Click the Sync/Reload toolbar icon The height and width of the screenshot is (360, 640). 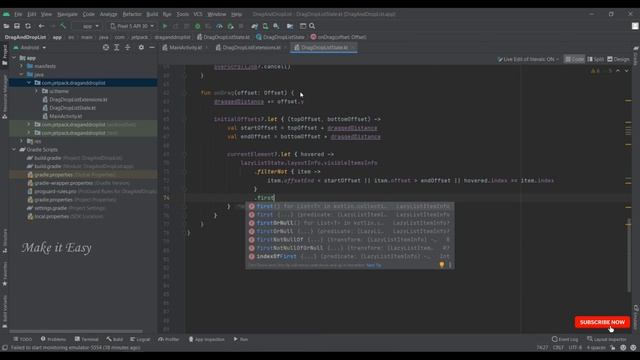coord(28,26)
